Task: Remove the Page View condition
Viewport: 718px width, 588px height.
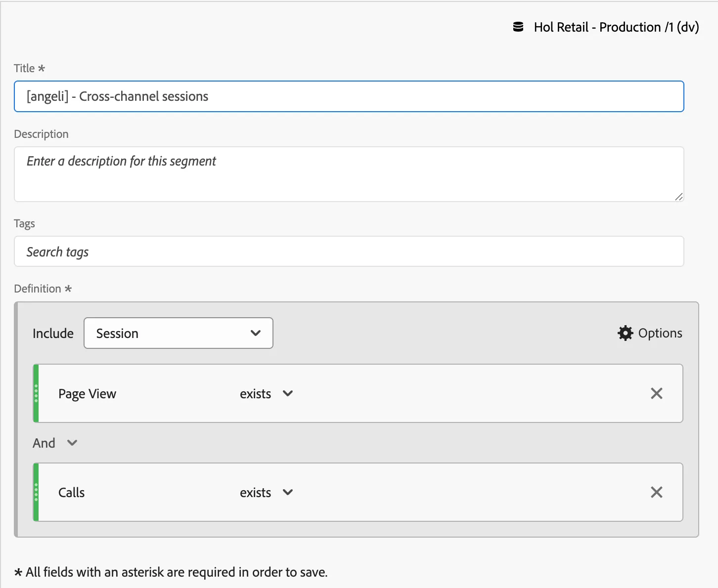Action: 657,393
